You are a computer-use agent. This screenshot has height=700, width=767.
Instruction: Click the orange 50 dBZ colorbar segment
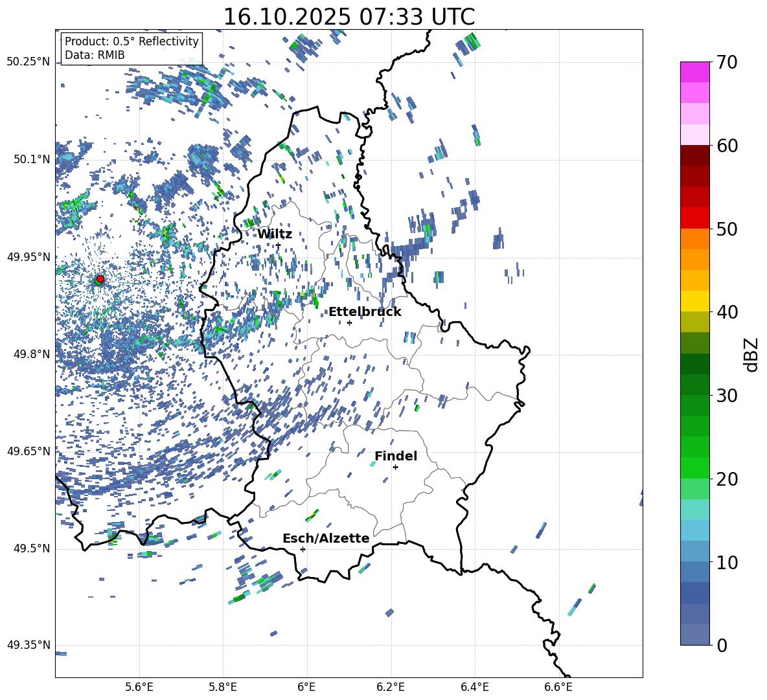click(x=694, y=238)
